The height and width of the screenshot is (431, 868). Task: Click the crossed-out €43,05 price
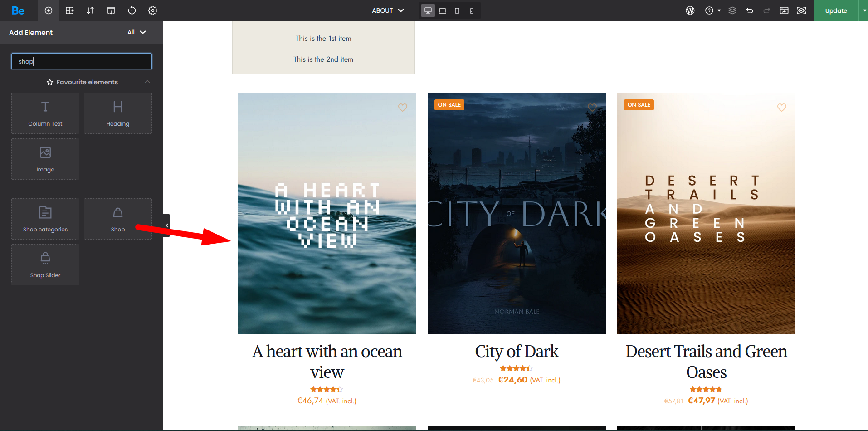click(483, 380)
